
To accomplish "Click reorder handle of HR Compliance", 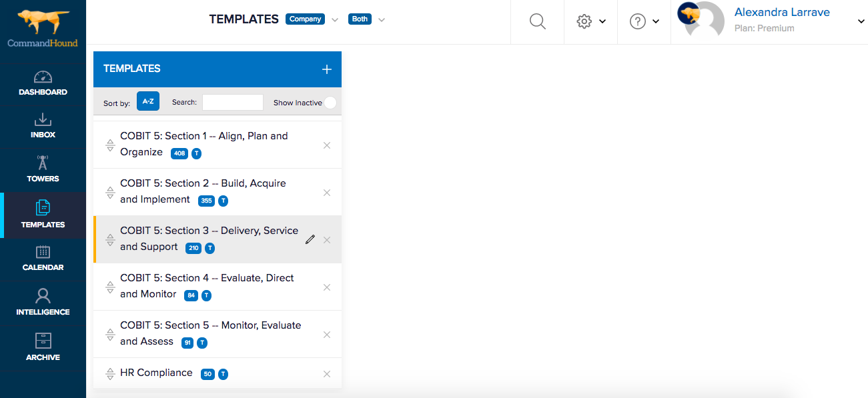I will click(x=111, y=374).
